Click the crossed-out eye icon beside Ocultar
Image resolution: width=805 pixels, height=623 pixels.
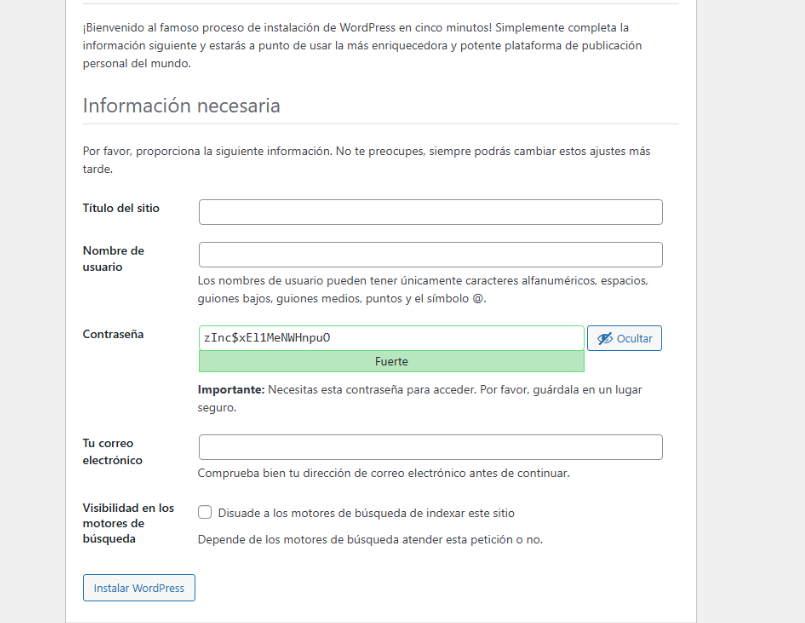[604, 339]
